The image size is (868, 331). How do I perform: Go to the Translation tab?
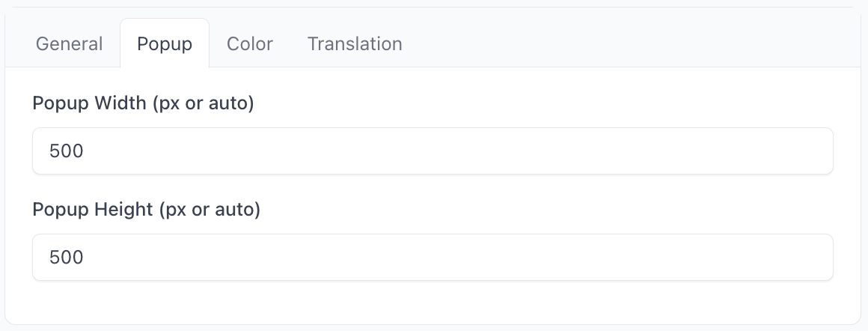pyautogui.click(x=355, y=44)
